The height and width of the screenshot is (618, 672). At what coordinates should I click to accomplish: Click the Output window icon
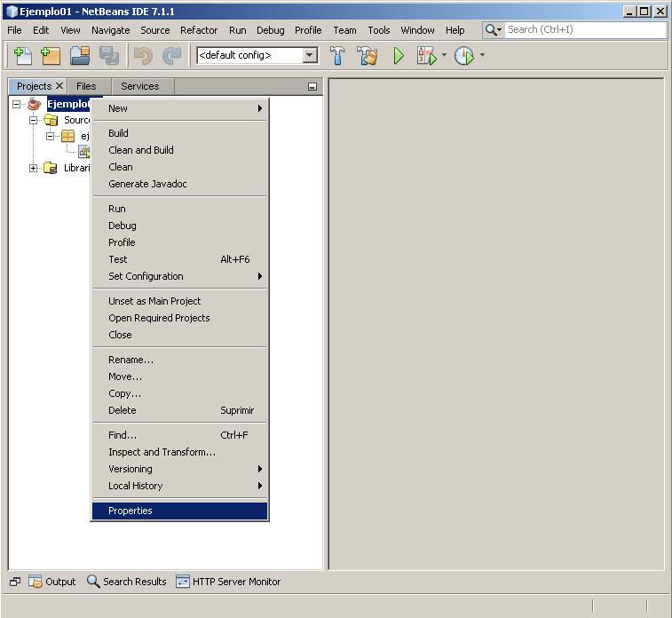coord(36,581)
